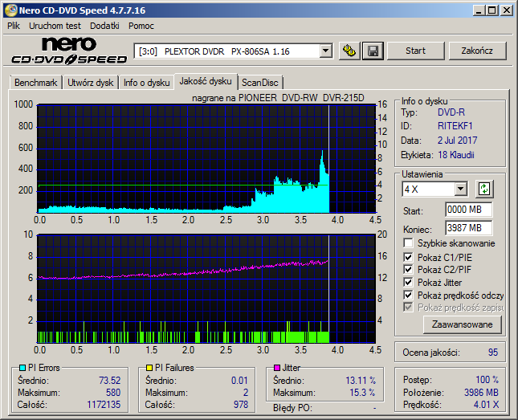Click the Koniec field 3987 MB

click(x=468, y=228)
